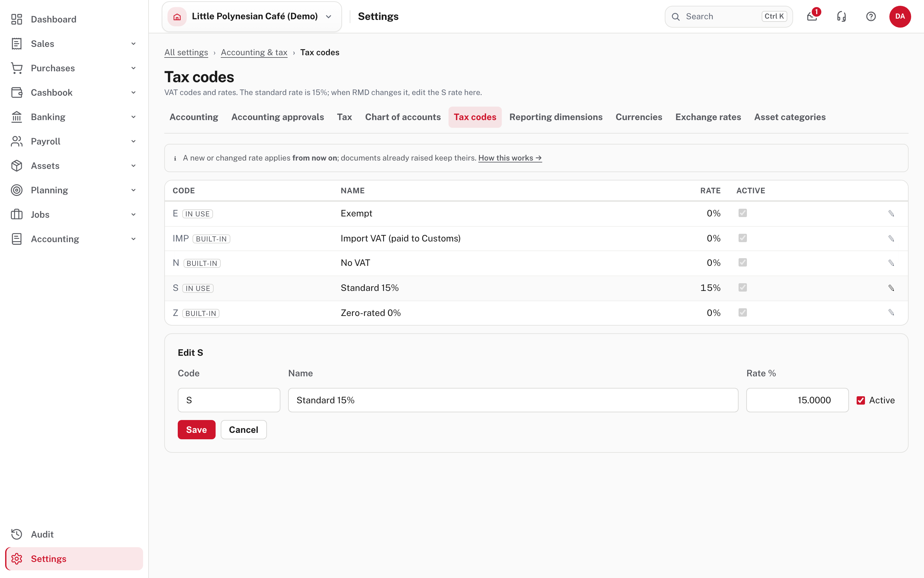Click Exempt row active checkbox
Screen dimensions: 924x578
point(743,213)
